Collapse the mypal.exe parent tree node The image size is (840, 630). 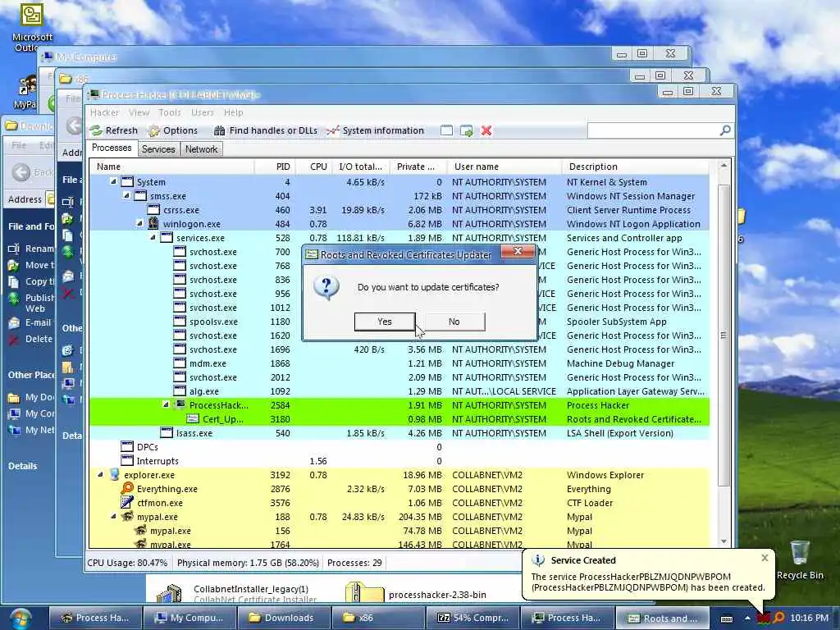(113, 517)
